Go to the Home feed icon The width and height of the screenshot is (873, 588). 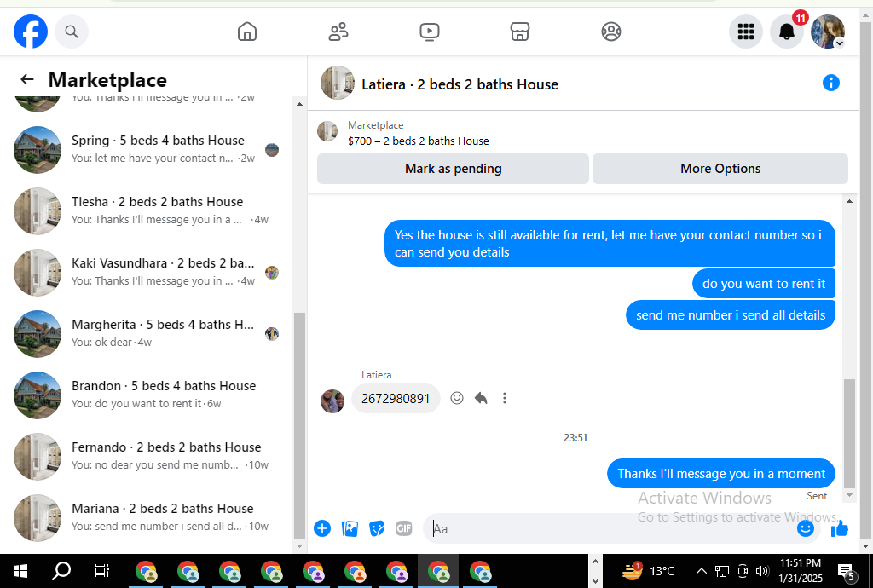point(247,32)
